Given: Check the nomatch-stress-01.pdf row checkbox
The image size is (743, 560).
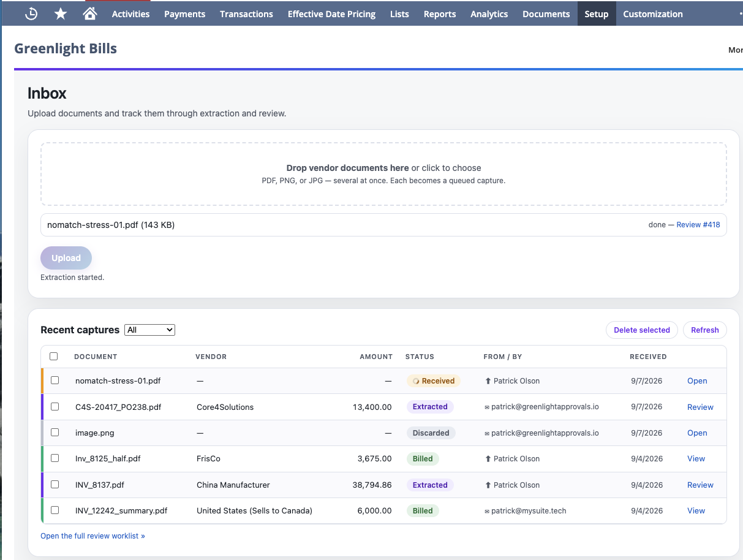Looking at the screenshot, I should point(55,380).
